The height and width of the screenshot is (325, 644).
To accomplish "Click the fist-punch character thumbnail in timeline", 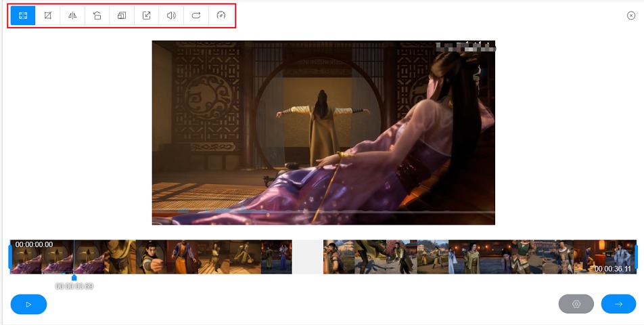I will pos(151,257).
